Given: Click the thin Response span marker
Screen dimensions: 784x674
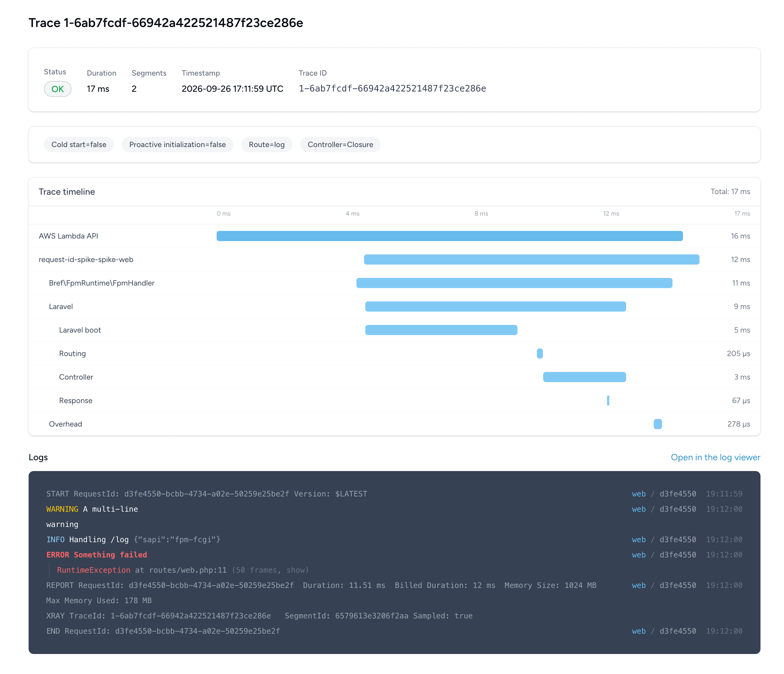Looking at the screenshot, I should [608, 400].
